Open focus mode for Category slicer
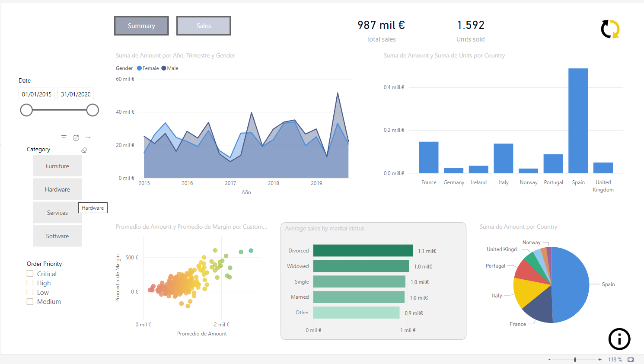This screenshot has width=644, height=364. point(76,137)
